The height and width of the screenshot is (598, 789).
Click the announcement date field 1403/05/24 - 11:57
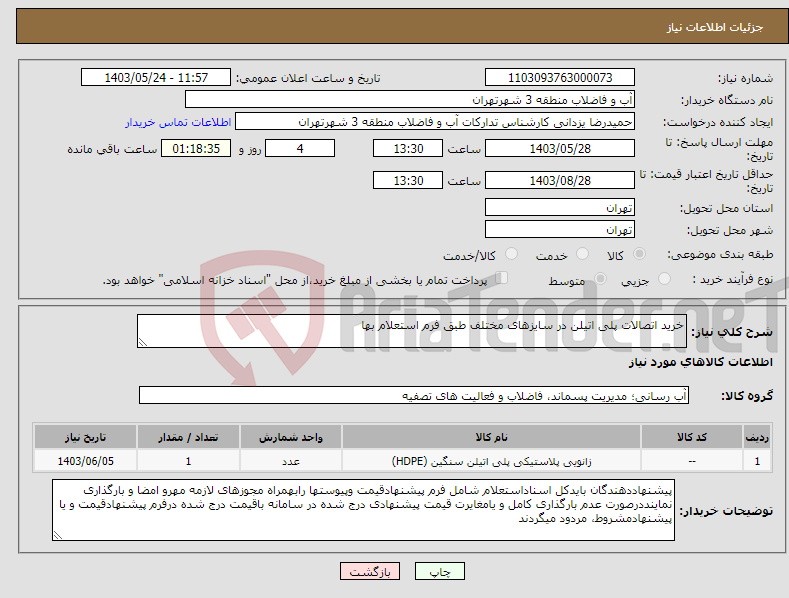click(x=155, y=78)
